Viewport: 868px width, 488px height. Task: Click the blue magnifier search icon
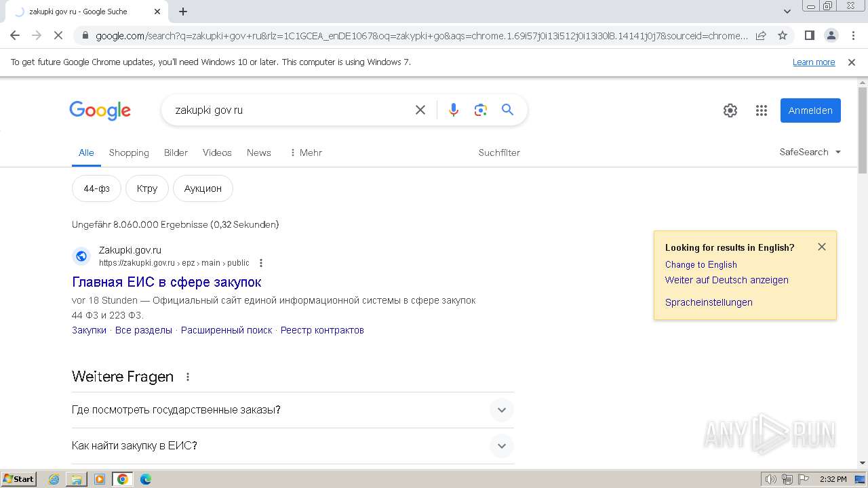pos(507,110)
